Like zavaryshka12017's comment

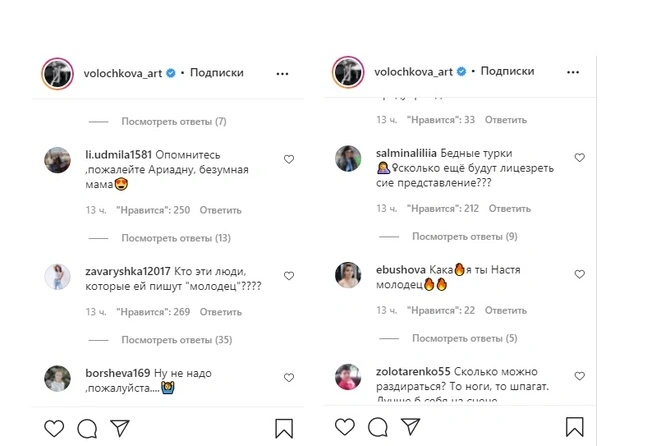[x=289, y=274]
